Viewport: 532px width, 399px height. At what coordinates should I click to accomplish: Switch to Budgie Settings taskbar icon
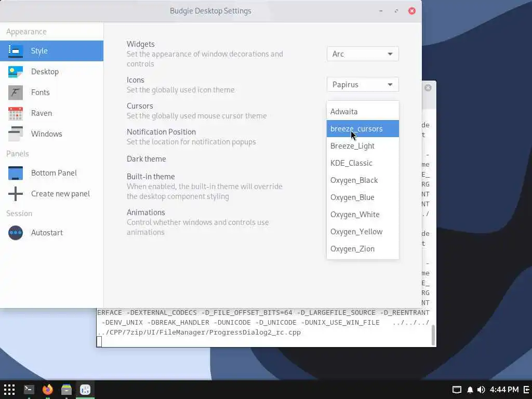click(x=85, y=390)
